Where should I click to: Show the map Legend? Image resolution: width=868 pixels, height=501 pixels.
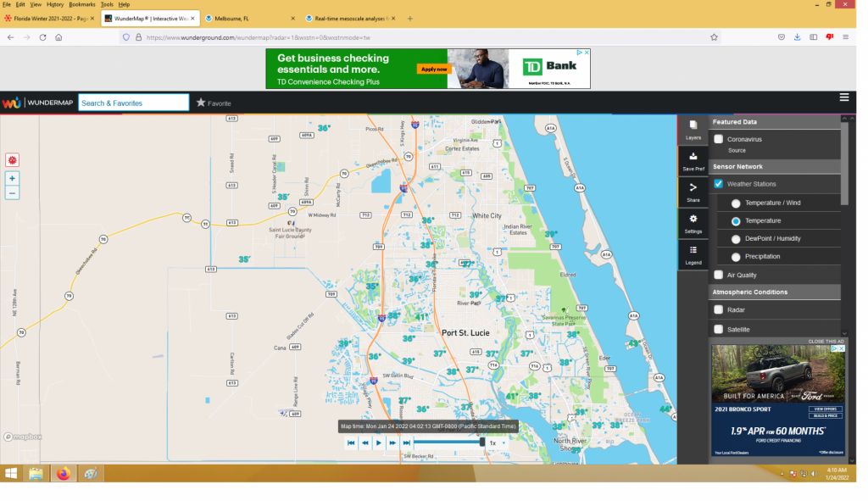tap(693, 254)
